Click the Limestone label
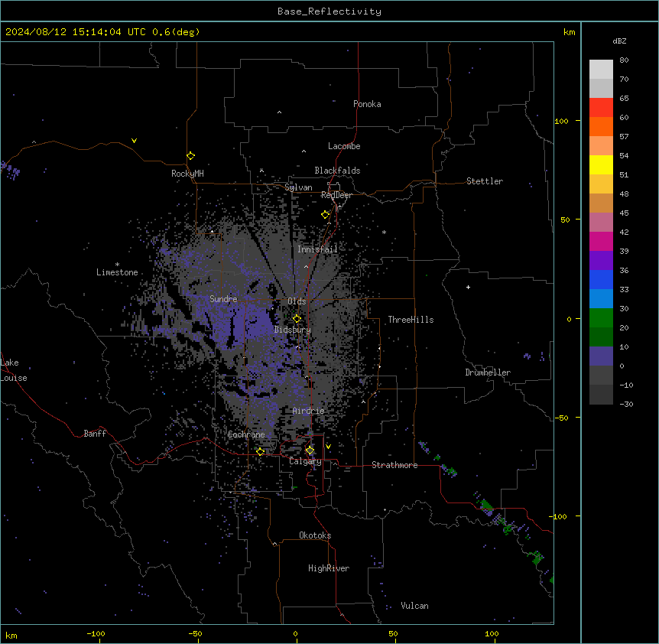659x644 pixels. [117, 272]
